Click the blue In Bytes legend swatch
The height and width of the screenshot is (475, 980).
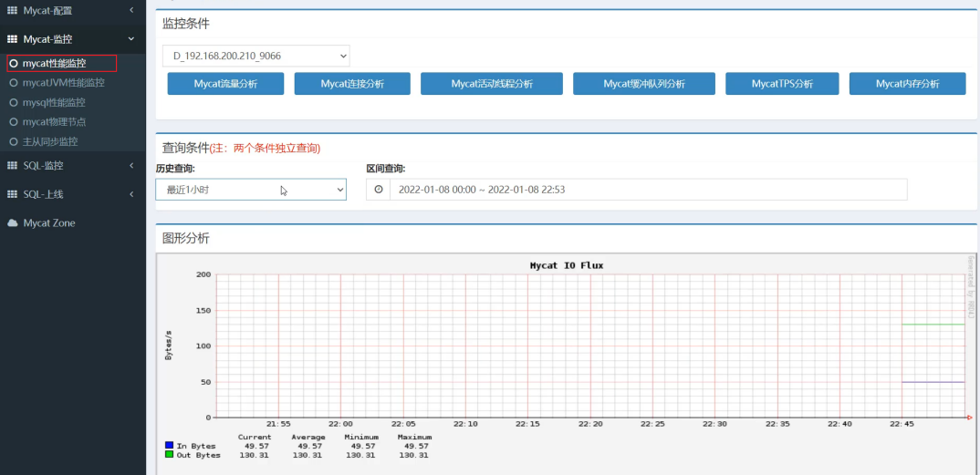point(169,445)
